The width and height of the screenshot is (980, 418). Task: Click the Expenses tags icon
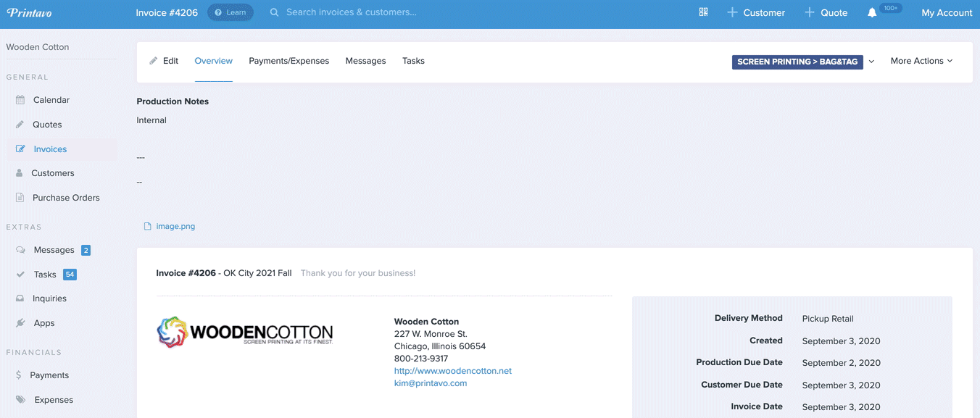click(20, 400)
